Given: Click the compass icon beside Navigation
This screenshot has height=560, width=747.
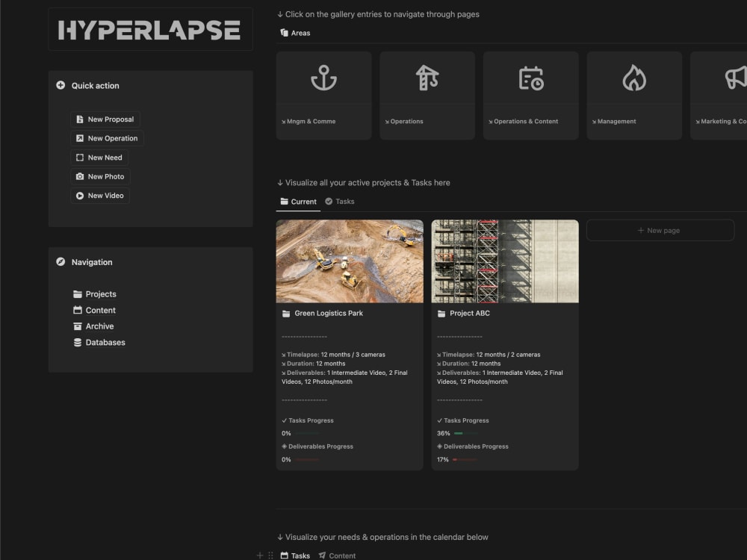Looking at the screenshot, I should pos(61,262).
